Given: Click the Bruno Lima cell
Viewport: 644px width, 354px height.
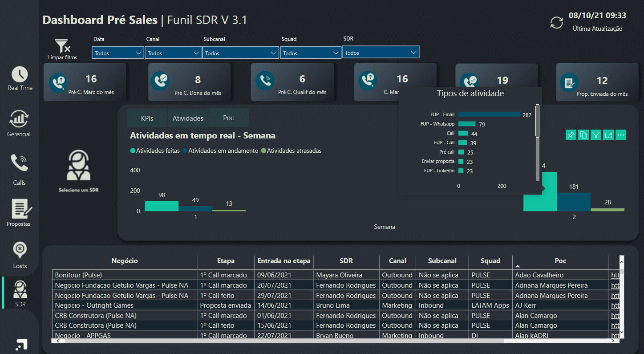Looking at the screenshot, I should point(346,305).
